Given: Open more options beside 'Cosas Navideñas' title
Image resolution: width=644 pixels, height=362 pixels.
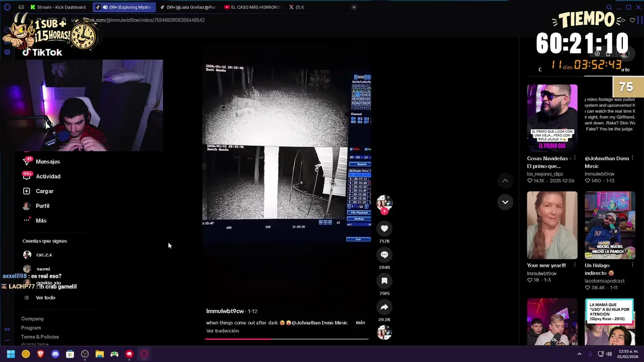Looking at the screenshot, I should click(x=575, y=158).
